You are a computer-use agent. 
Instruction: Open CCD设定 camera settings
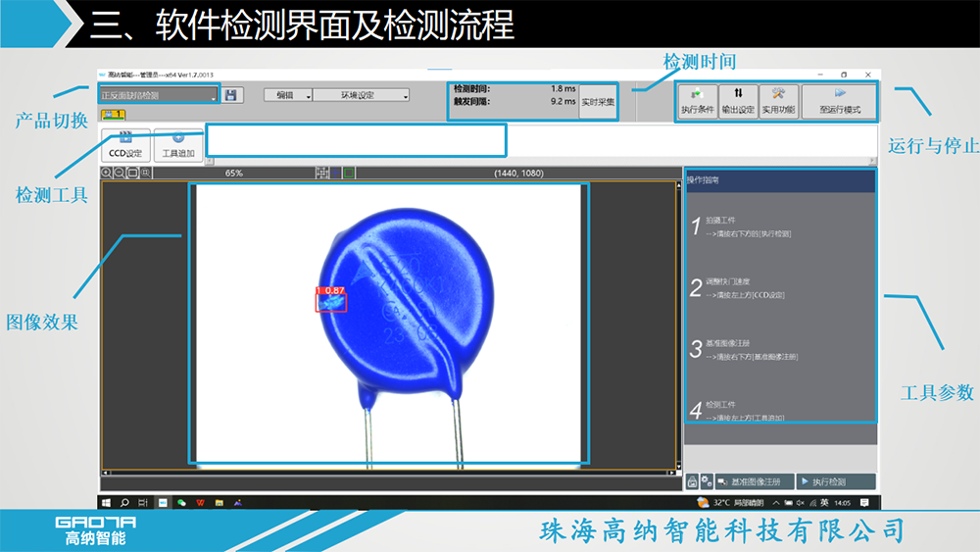pos(125,145)
